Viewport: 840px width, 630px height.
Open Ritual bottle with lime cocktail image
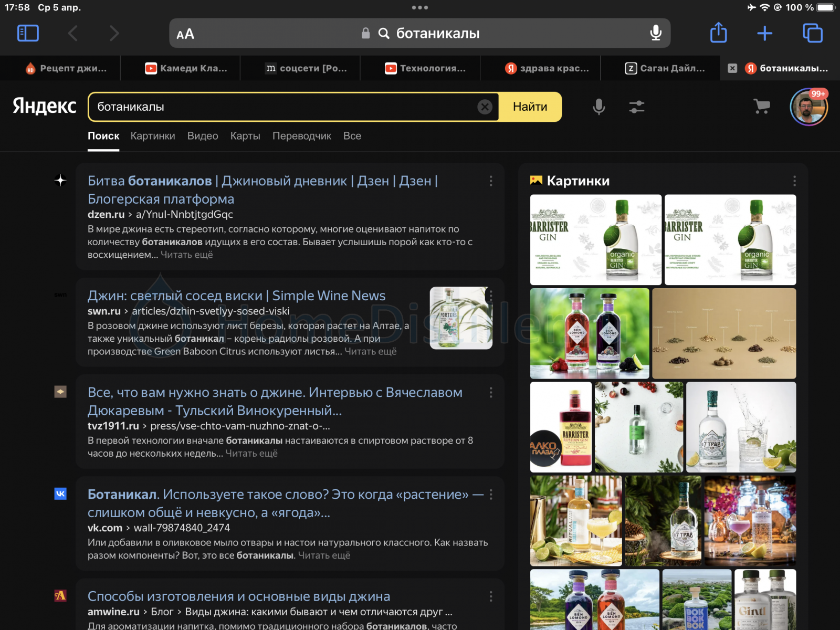click(x=576, y=520)
